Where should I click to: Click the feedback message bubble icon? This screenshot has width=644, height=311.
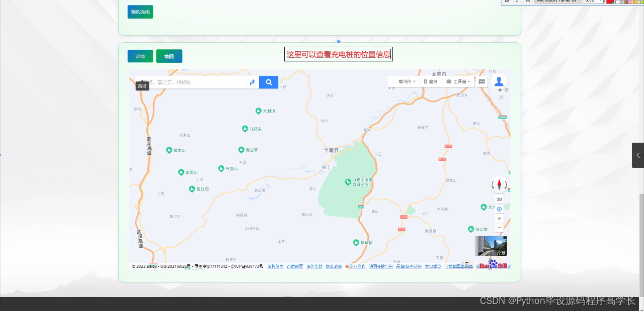tap(482, 81)
